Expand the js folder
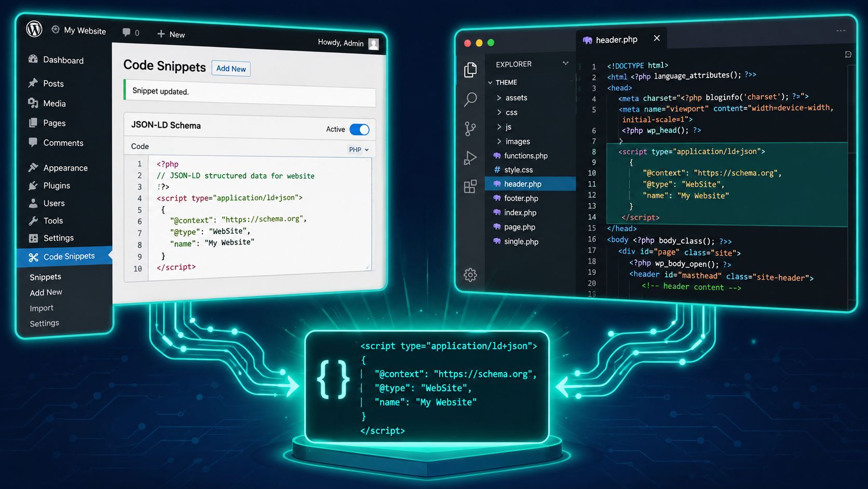 click(505, 127)
